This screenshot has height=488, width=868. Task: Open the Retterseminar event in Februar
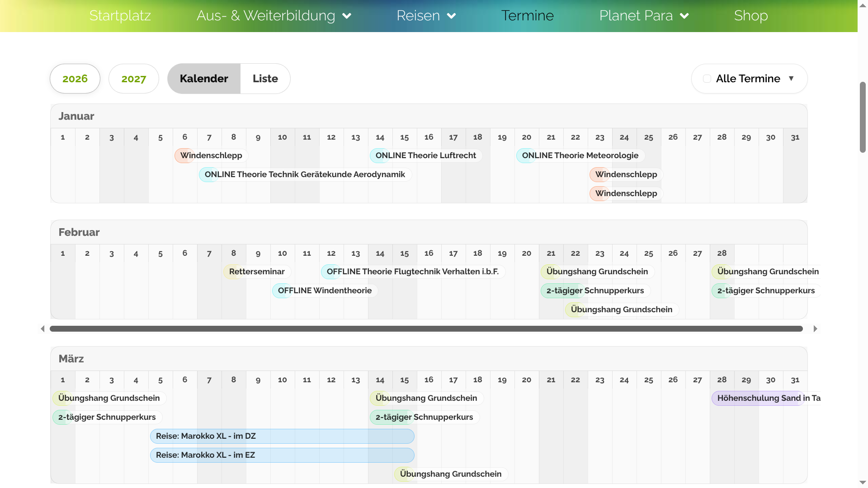(x=257, y=272)
